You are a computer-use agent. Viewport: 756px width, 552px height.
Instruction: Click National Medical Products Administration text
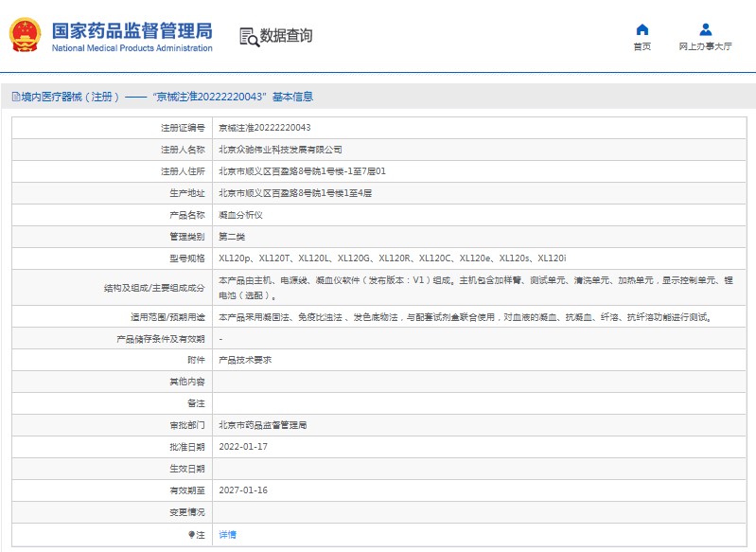pyautogui.click(x=132, y=48)
